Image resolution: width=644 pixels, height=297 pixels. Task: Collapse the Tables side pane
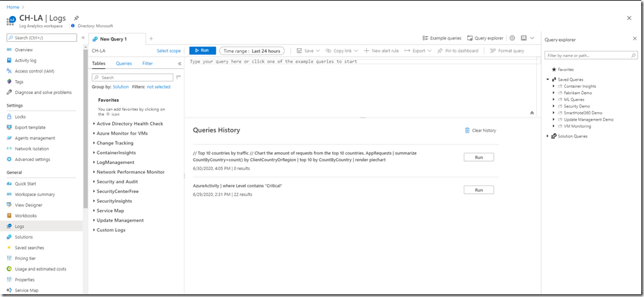180,63
